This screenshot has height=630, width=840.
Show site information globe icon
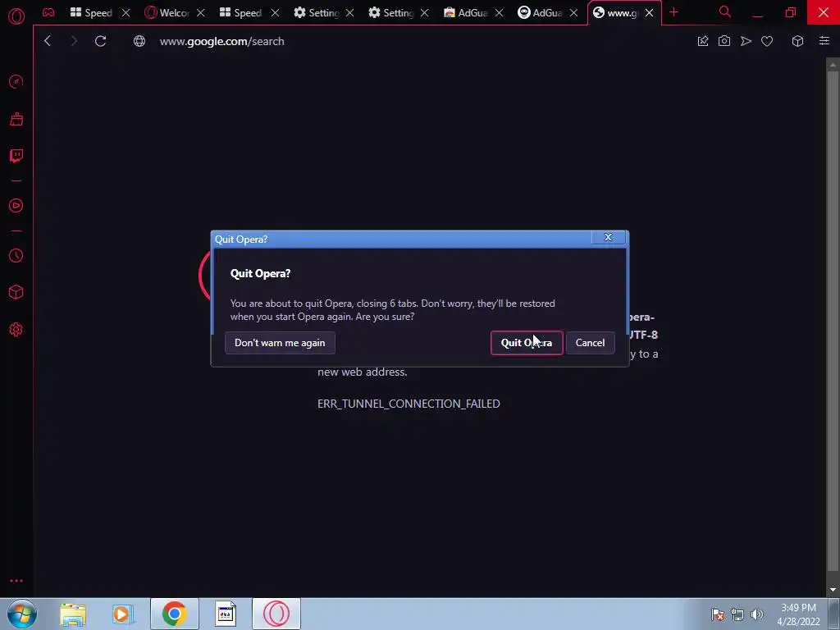(x=139, y=41)
